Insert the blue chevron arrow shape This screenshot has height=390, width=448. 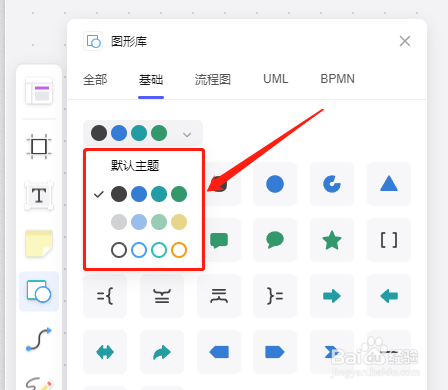[x=332, y=352]
